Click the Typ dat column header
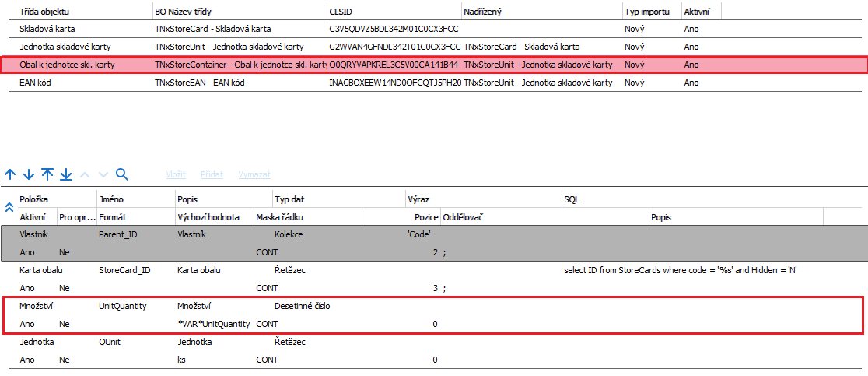The image size is (868, 376). coord(293,200)
